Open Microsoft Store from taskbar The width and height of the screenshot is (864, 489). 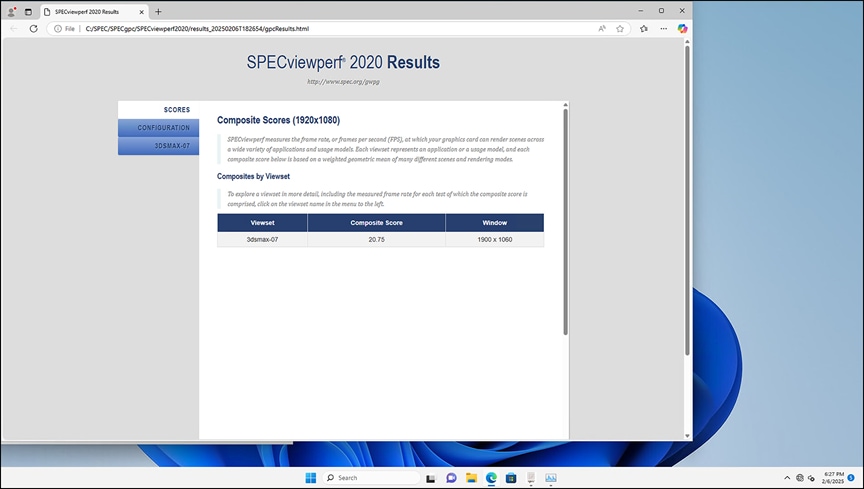click(x=511, y=478)
